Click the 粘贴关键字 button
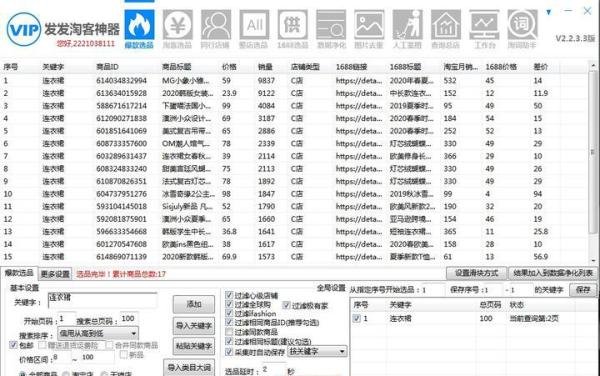600x376 pixels. (x=194, y=347)
